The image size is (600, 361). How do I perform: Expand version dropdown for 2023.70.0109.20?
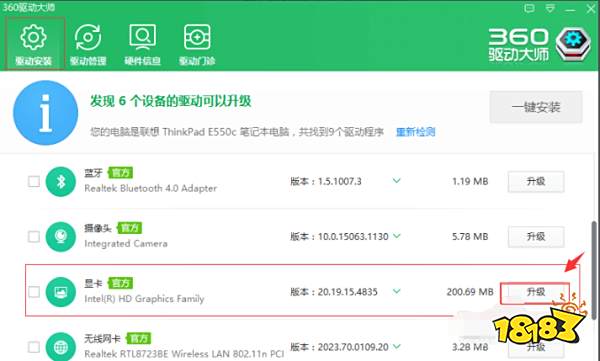[397, 346]
